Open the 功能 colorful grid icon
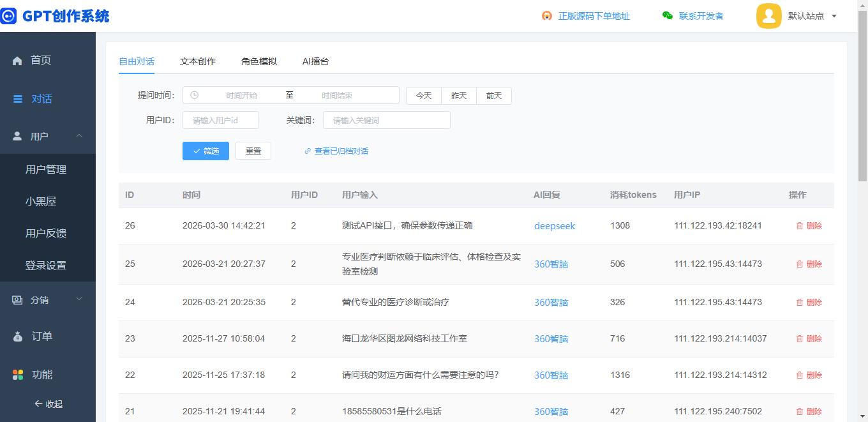 (x=18, y=375)
